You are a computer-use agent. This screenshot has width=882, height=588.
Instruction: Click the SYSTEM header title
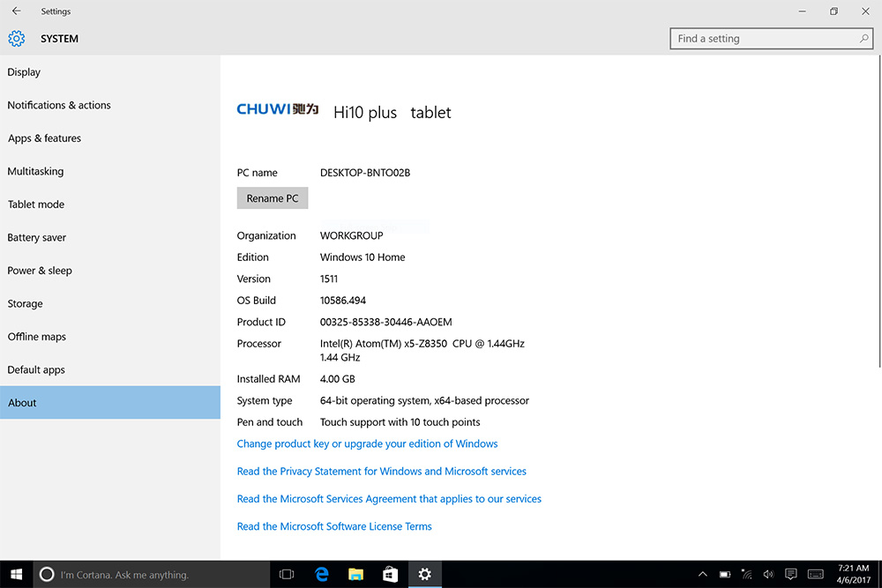click(59, 39)
